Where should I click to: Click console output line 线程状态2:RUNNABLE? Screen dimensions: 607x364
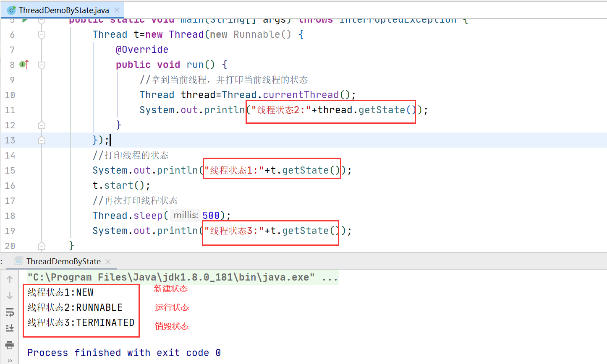(75, 307)
